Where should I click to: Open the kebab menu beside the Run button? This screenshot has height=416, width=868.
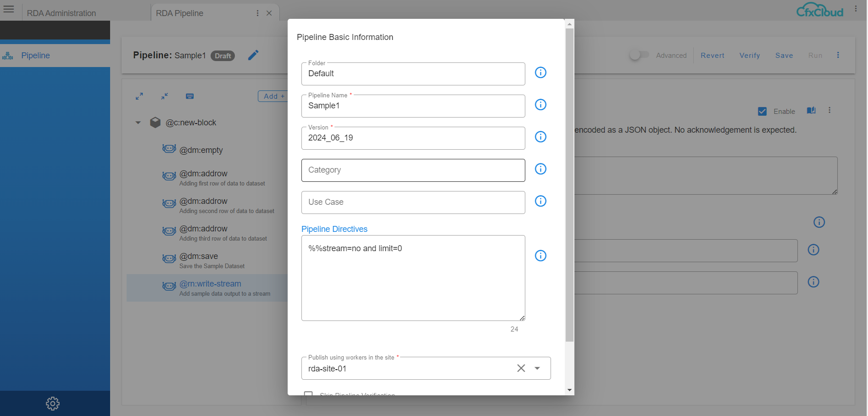838,55
